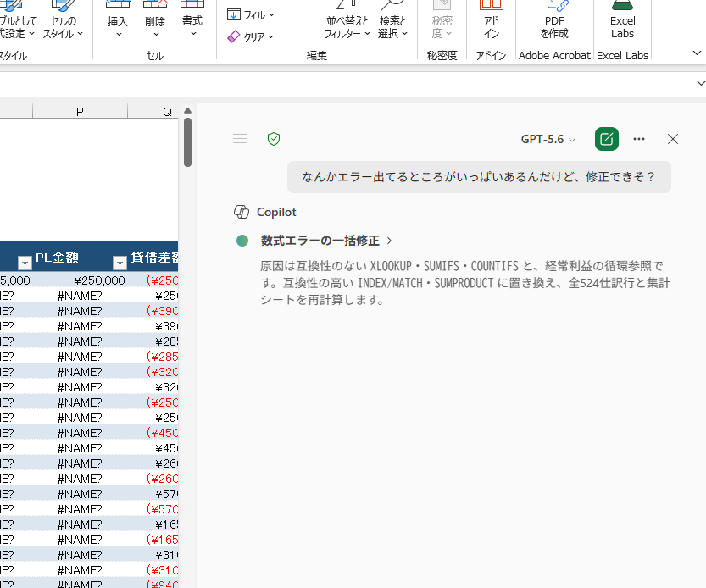Click the teal progress status dot

point(242,241)
